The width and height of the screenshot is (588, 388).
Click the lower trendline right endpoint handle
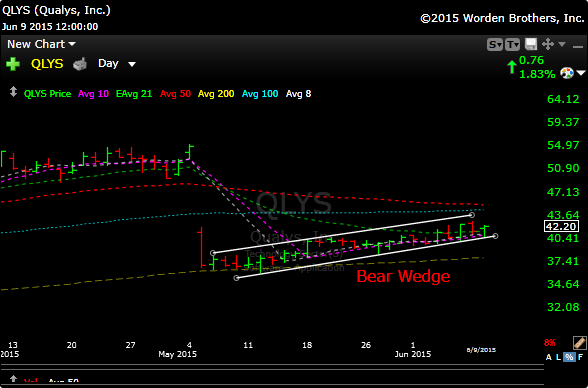tap(495, 236)
